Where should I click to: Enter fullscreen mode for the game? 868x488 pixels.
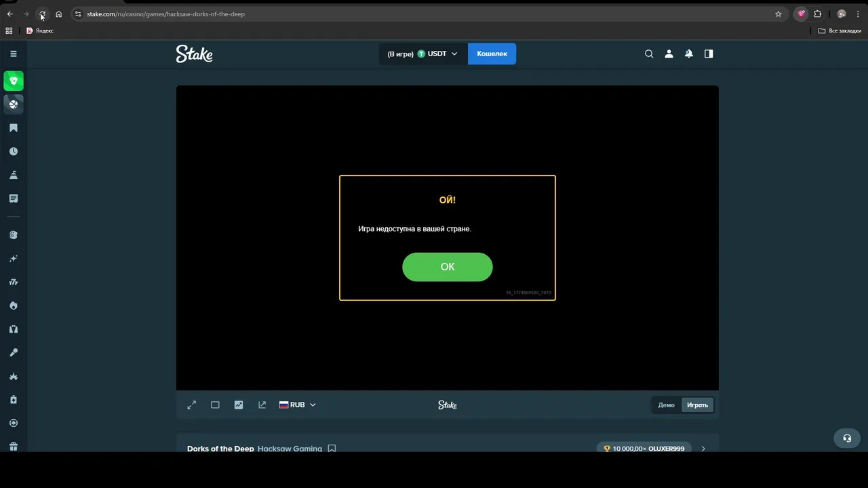click(192, 405)
